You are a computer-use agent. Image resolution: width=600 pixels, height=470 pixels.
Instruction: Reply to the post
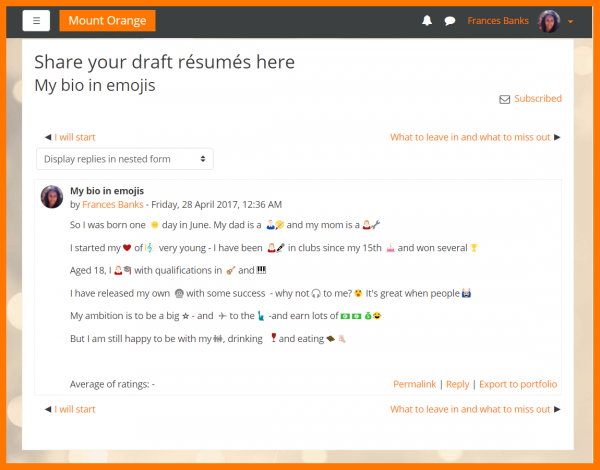(457, 384)
